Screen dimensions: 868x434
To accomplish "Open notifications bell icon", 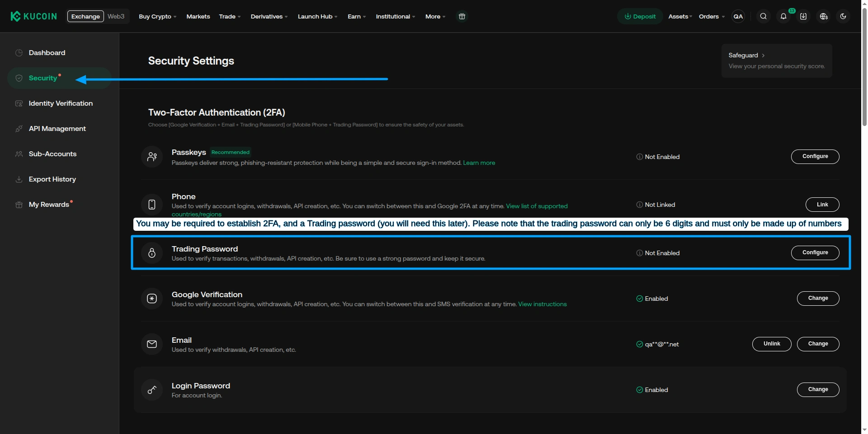I will (783, 16).
